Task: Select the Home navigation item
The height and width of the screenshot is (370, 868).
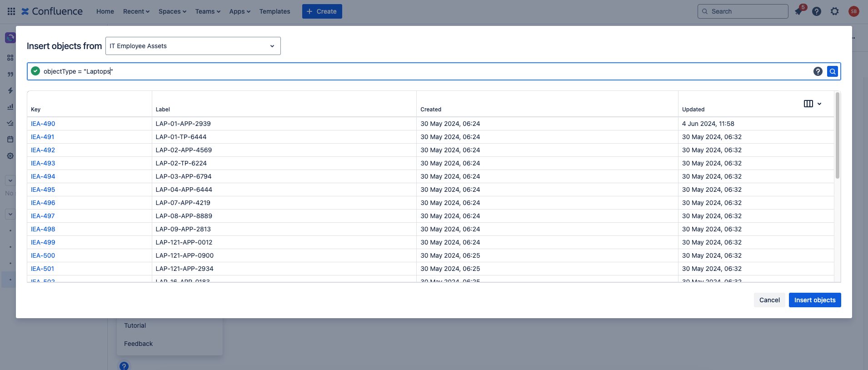Action: coord(105,11)
